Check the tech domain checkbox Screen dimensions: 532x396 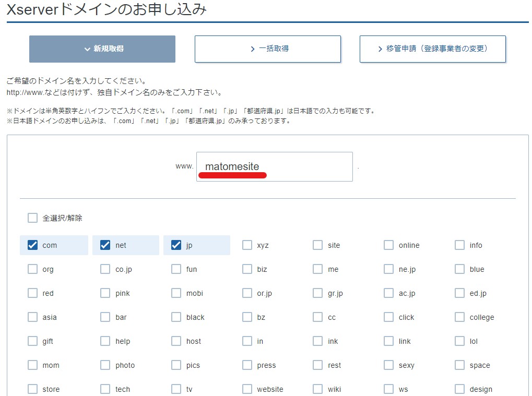click(105, 389)
